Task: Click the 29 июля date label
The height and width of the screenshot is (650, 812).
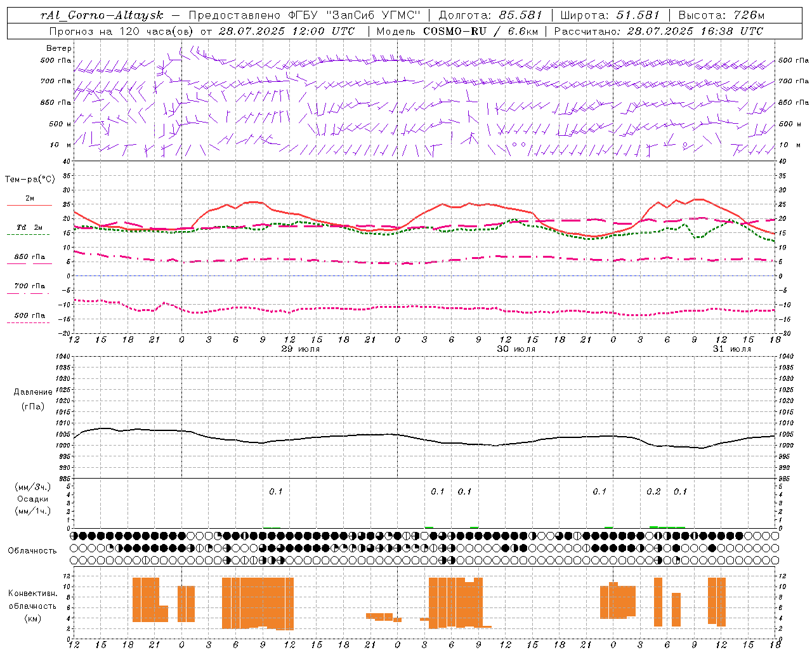Action: [301, 349]
